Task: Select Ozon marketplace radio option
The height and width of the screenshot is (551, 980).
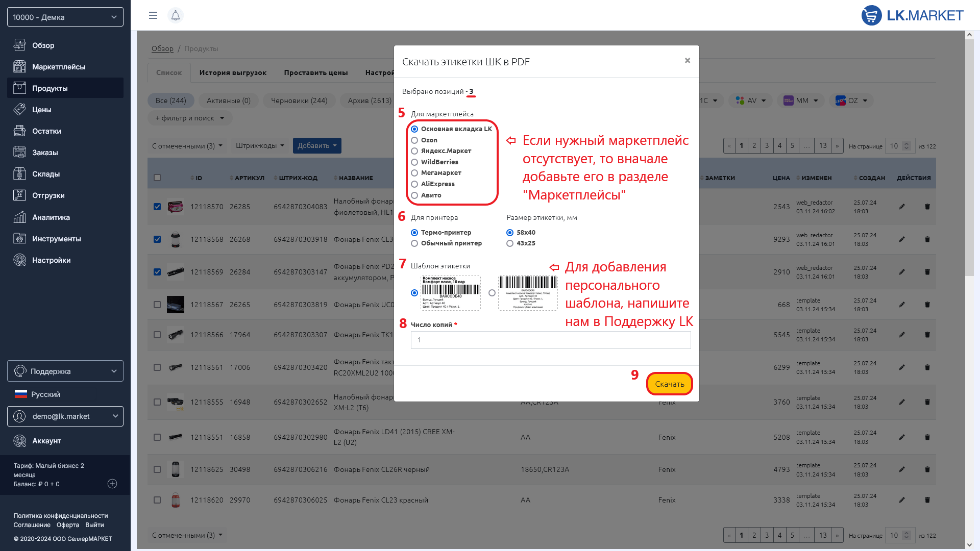Action: point(414,140)
